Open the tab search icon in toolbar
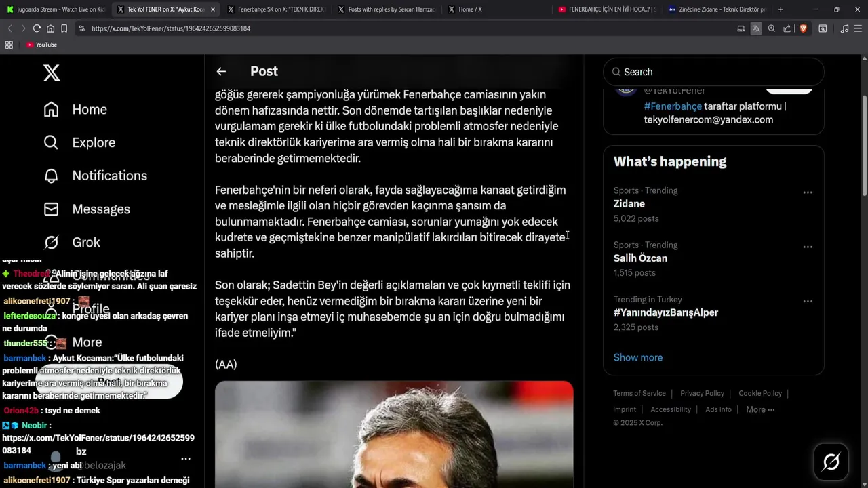Image resolution: width=868 pixels, height=488 pixels. [823, 28]
